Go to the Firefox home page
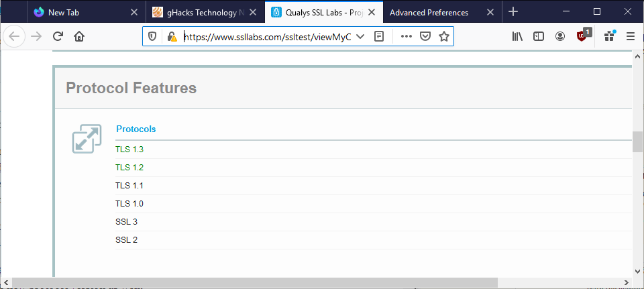This screenshot has width=644, height=289. point(79,36)
